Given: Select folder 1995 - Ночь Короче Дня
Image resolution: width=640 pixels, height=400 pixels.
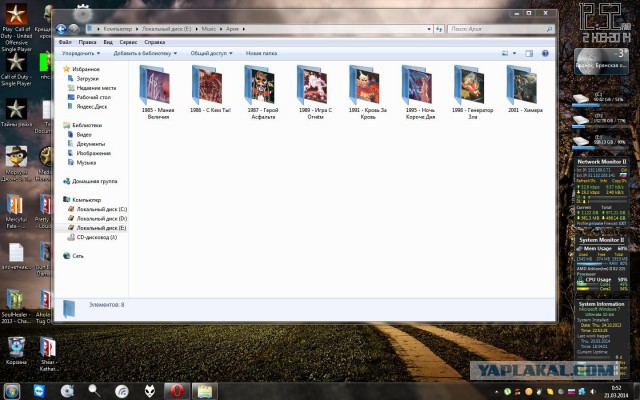Looking at the screenshot, I should click(420, 92).
